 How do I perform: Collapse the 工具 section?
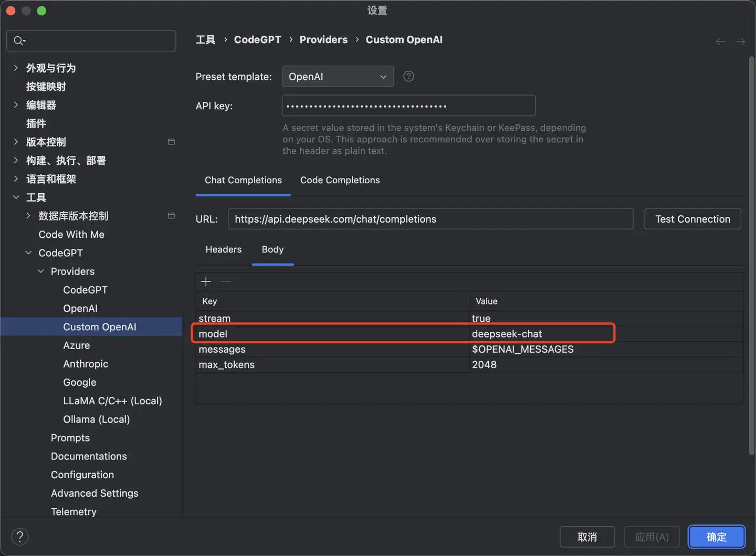(16, 197)
